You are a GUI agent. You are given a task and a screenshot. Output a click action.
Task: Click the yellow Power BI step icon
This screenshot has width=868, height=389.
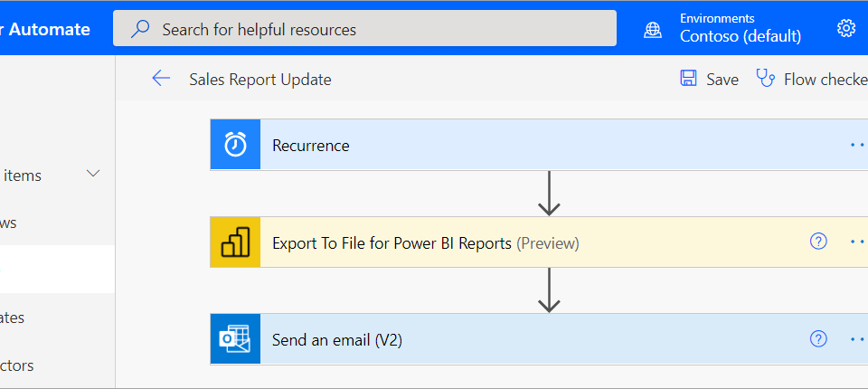click(235, 242)
